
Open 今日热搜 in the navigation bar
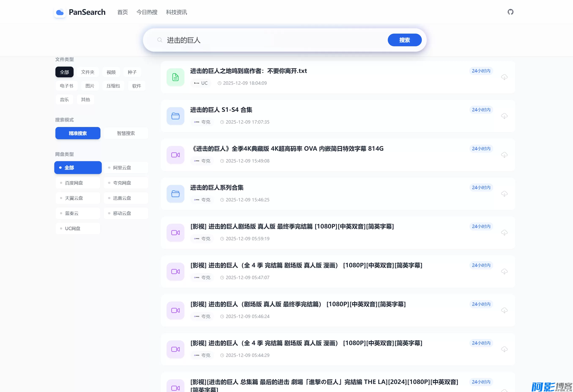tap(147, 12)
